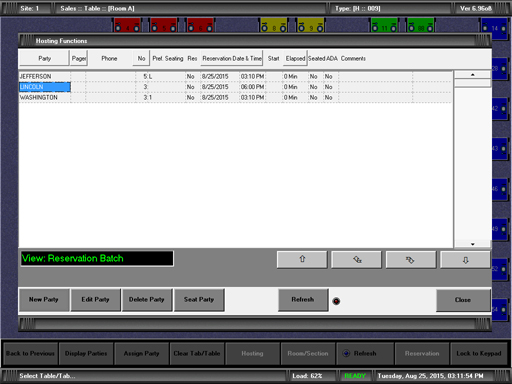Click the upper-left diagonal arrow button
Viewport: 512px width, 384px height.
click(357, 259)
